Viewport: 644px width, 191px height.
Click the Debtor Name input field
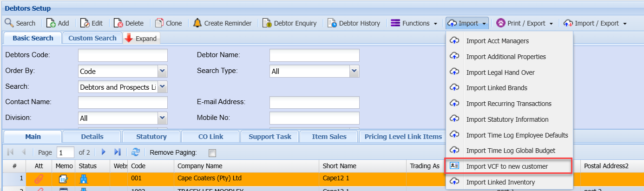(x=314, y=55)
